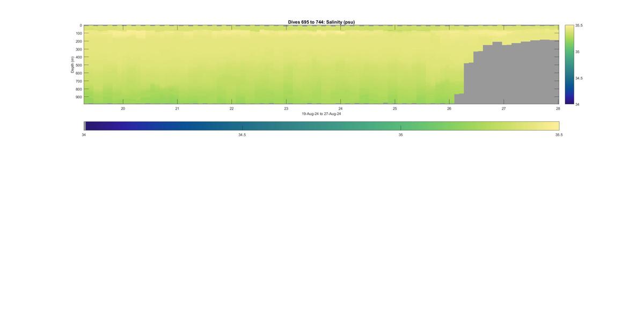Viewport: 644px width, 334px height.
Task: Click x-axis tick label '27'
Action: click(x=503, y=108)
